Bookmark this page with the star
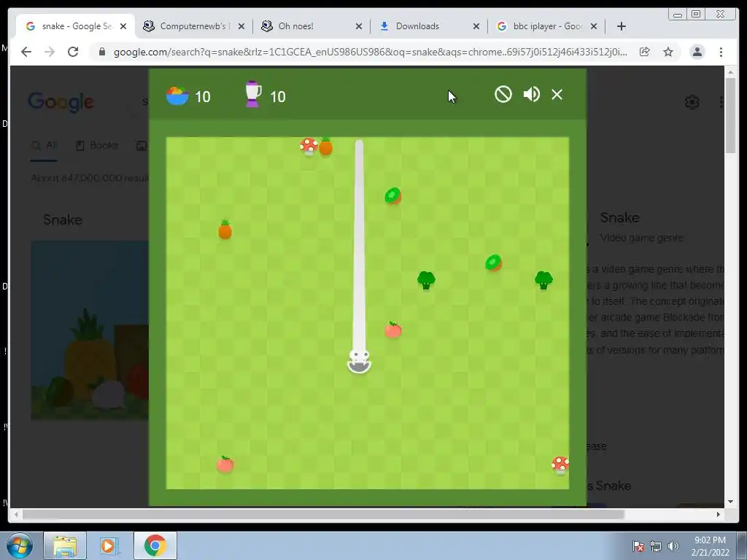The height and width of the screenshot is (560, 747). 668,52
